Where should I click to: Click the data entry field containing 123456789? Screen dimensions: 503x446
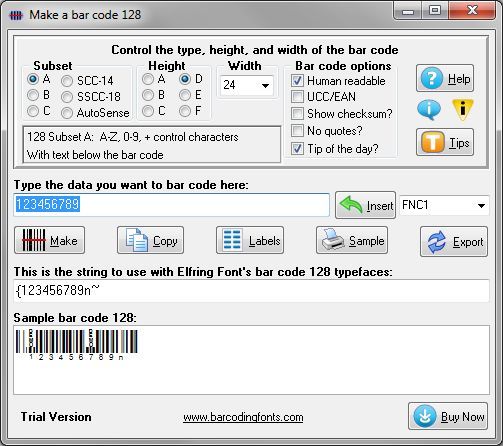172,205
